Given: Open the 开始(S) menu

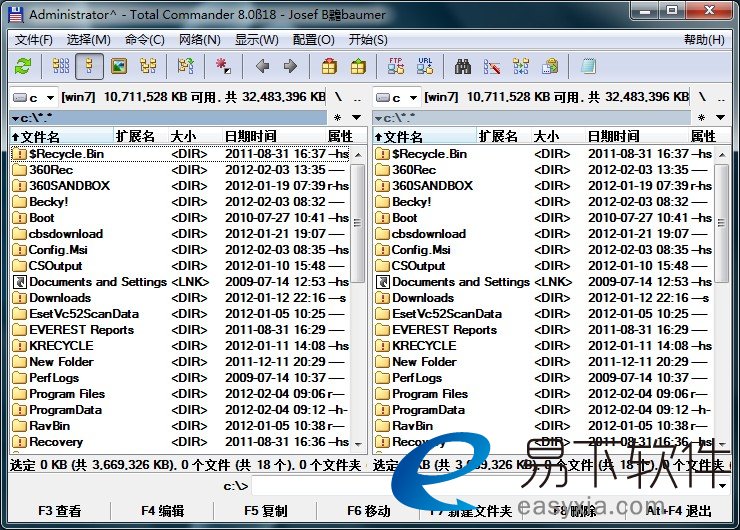Looking at the screenshot, I should coord(368,40).
